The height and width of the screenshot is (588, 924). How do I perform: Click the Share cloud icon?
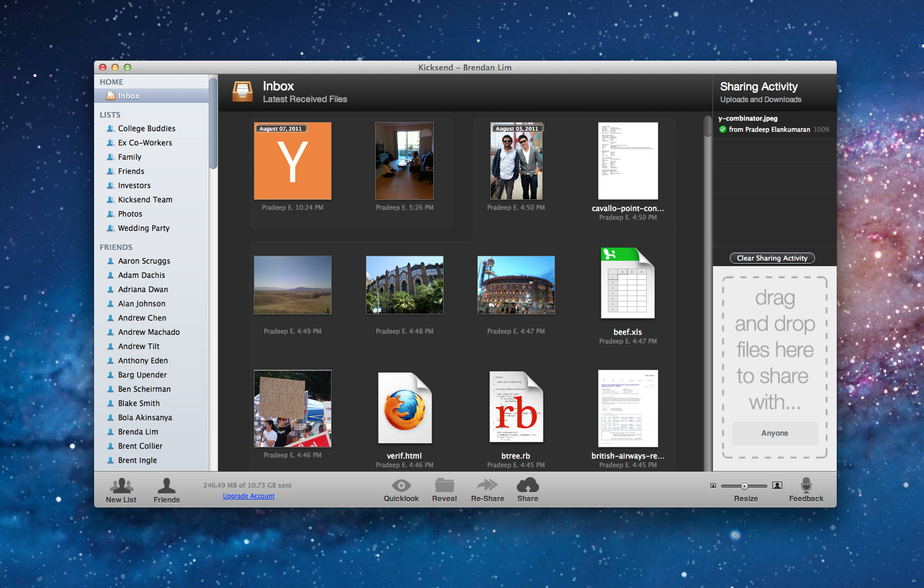point(527,485)
